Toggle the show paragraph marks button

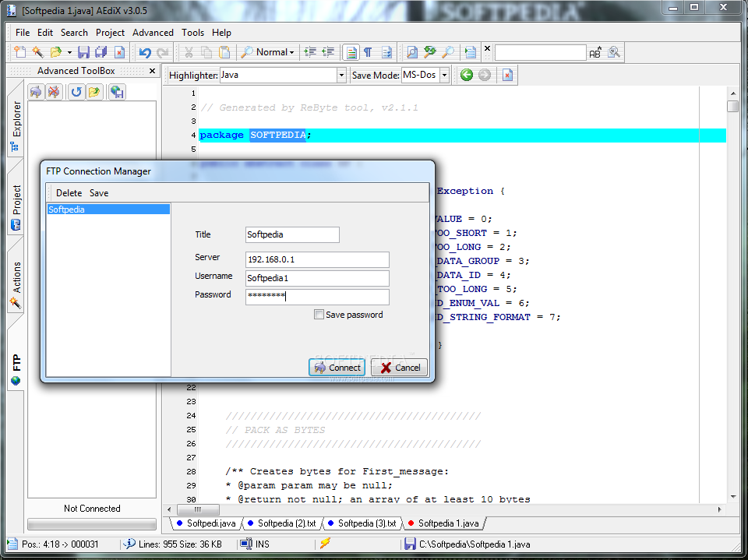coord(368,52)
